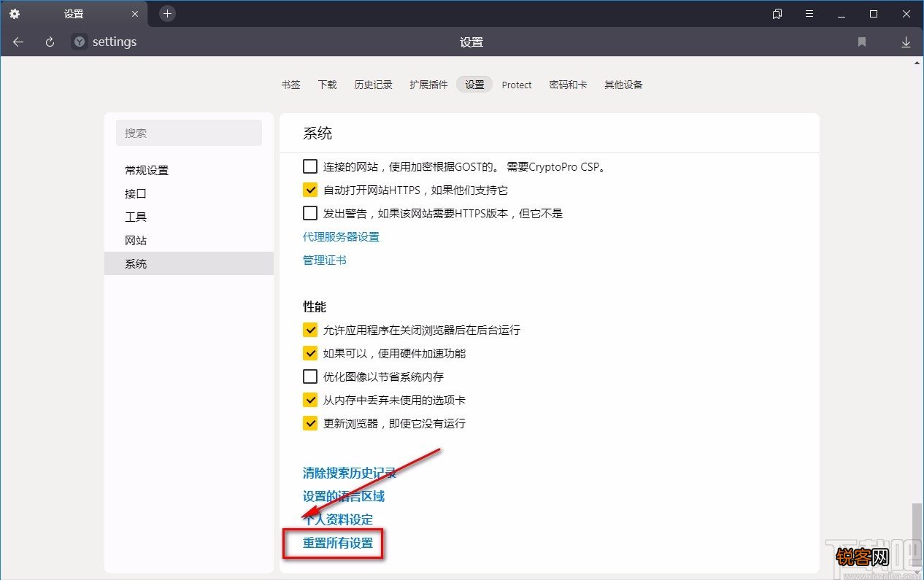Screen dimensions: 924x580
Task: Switch to 其他设备 tab
Action: coord(623,85)
